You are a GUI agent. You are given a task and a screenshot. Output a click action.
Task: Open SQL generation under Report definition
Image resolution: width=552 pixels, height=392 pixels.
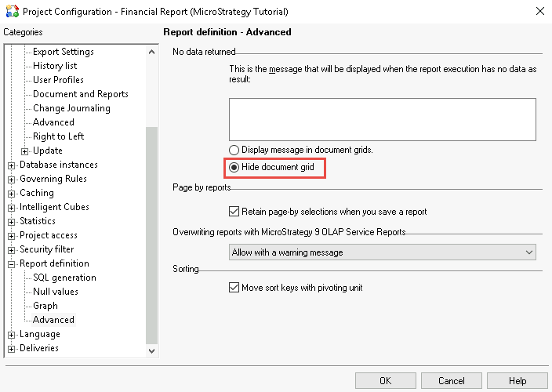pos(64,278)
